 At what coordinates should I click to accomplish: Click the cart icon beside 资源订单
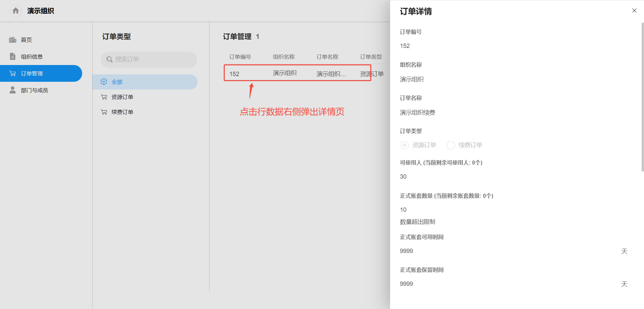[104, 97]
